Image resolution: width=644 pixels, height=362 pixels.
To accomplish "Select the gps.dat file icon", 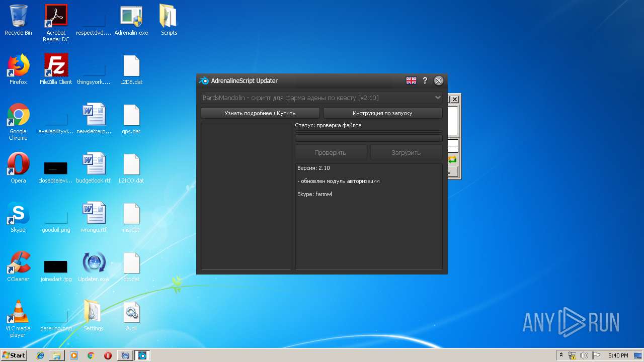I will [x=131, y=119].
